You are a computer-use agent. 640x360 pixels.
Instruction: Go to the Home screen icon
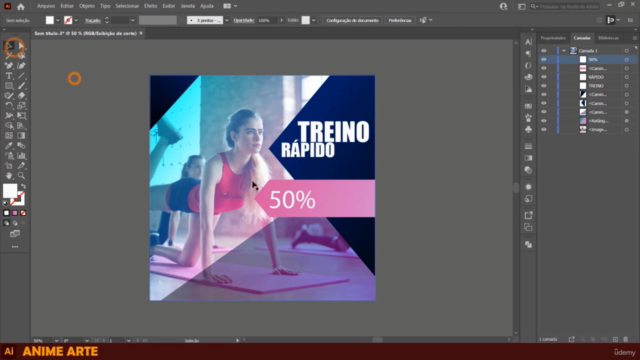20,6
